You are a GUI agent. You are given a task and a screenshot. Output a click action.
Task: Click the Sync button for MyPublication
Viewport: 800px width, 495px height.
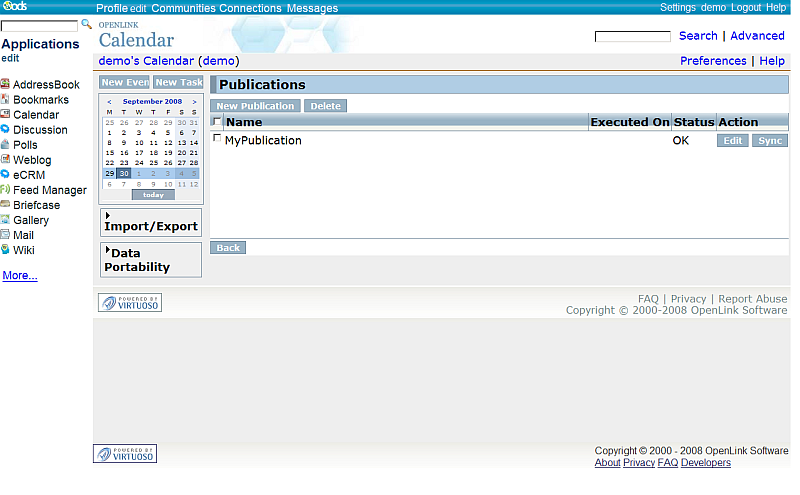[770, 141]
